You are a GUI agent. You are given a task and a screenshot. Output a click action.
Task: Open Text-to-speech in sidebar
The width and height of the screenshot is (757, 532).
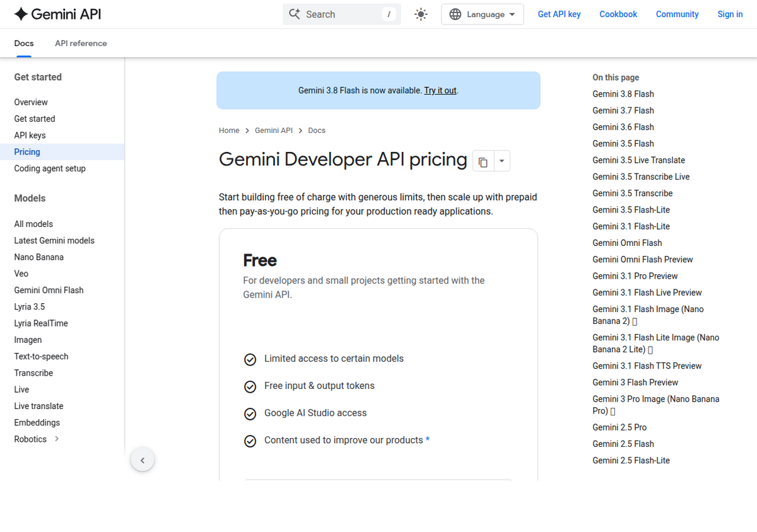tap(41, 356)
